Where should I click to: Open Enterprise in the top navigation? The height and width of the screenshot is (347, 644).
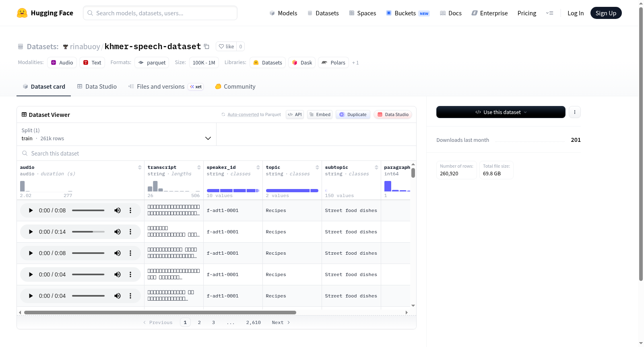pyautogui.click(x=489, y=13)
